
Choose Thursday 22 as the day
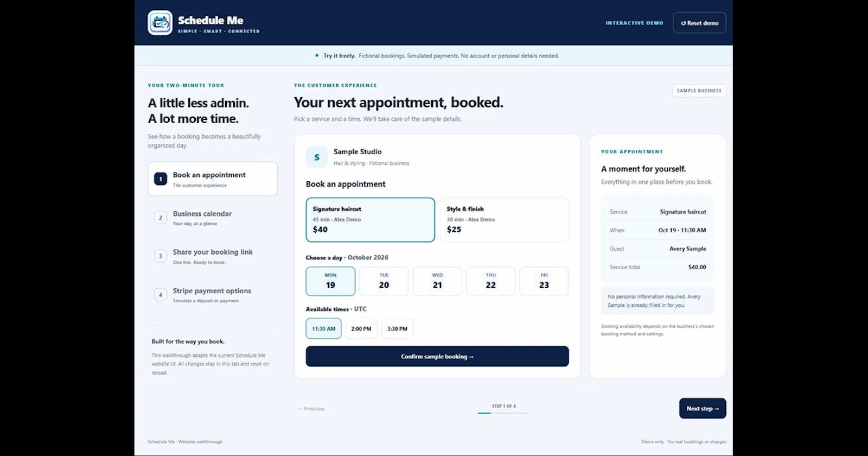click(491, 281)
